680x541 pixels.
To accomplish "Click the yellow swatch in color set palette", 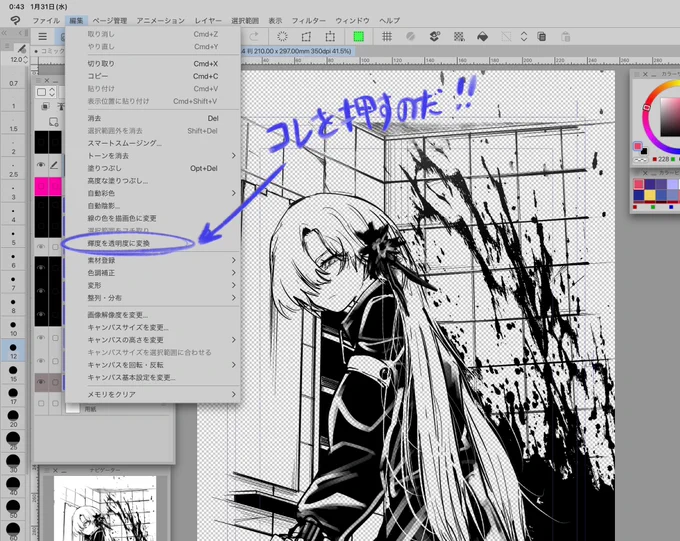I will click(650, 195).
